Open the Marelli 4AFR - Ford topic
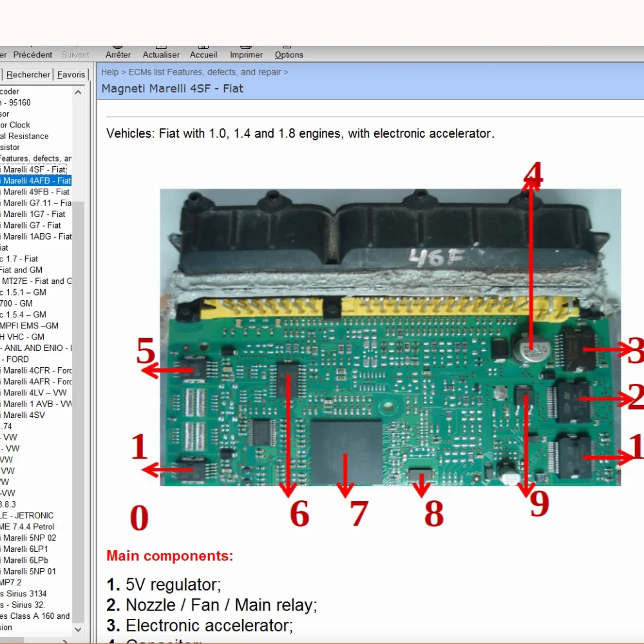Viewport: 644px width, 644px height. [35, 381]
